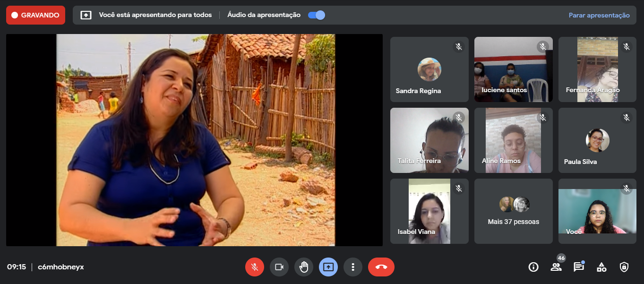Image resolution: width=644 pixels, height=284 pixels.
Task: Show the participants list with 46 badge
Action: tap(556, 267)
